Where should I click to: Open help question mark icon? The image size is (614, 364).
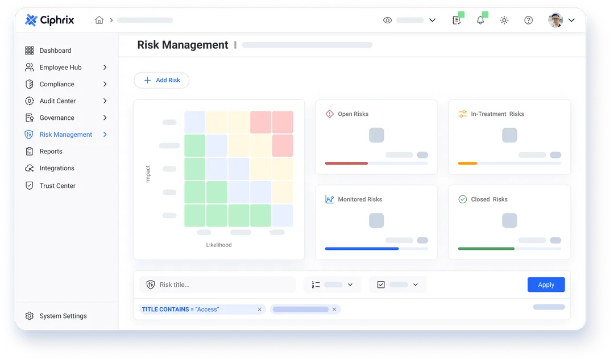tap(529, 20)
